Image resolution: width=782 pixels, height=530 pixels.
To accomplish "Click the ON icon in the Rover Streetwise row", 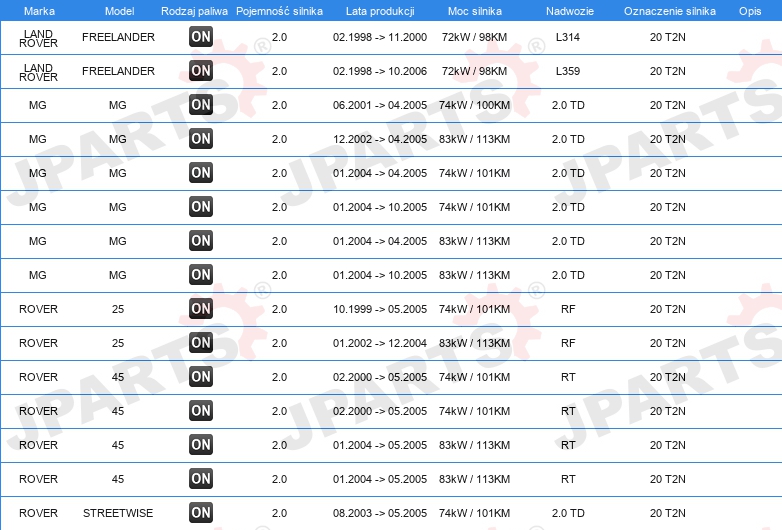I will [x=201, y=512].
